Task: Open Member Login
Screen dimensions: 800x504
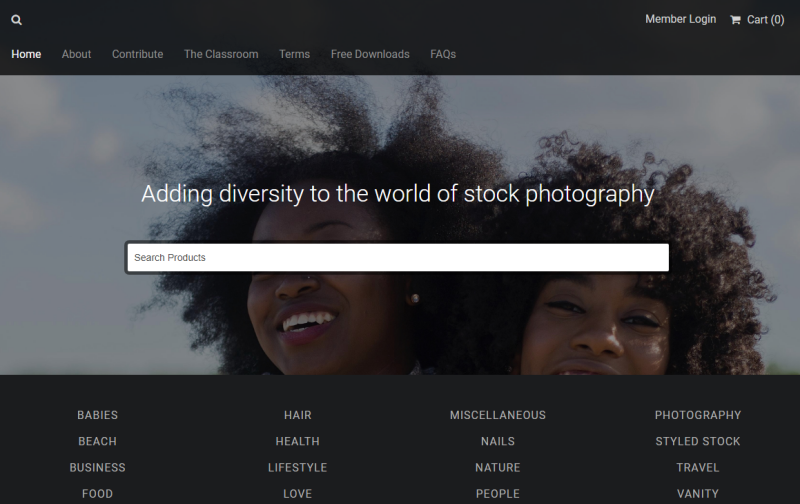Action: [x=681, y=19]
